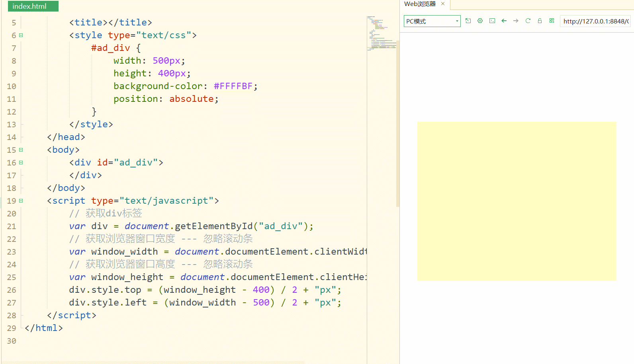
Task: Click the yellow ad_div box in preview
Action: pos(517,201)
